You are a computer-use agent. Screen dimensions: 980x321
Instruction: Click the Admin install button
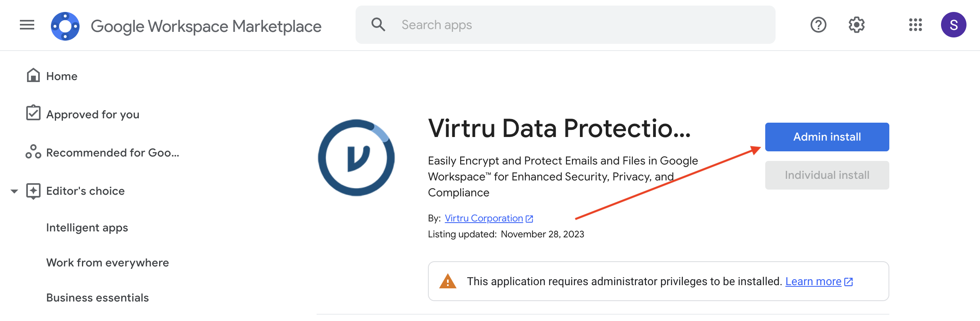(826, 137)
